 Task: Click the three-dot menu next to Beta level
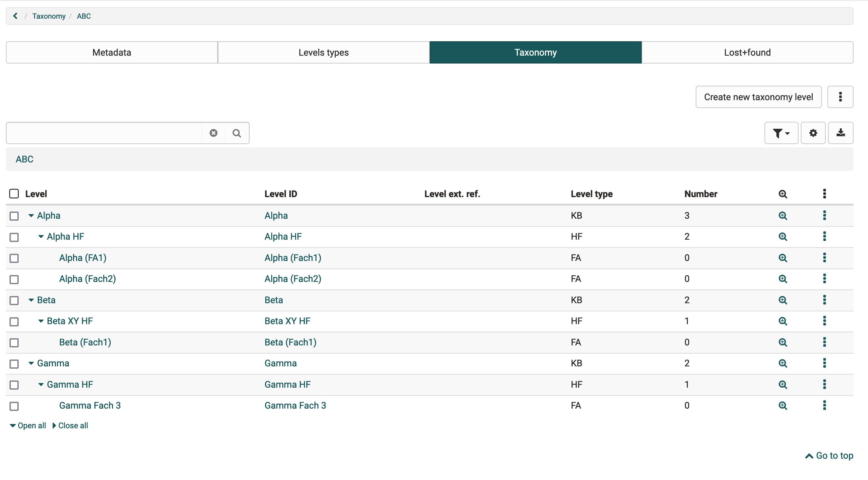[825, 300]
